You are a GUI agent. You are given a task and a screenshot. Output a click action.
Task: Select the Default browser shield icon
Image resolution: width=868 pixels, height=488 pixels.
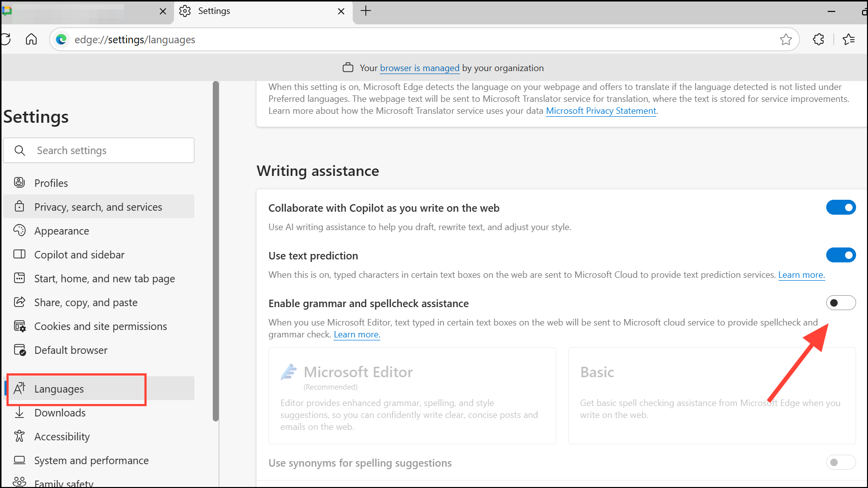[19, 349]
